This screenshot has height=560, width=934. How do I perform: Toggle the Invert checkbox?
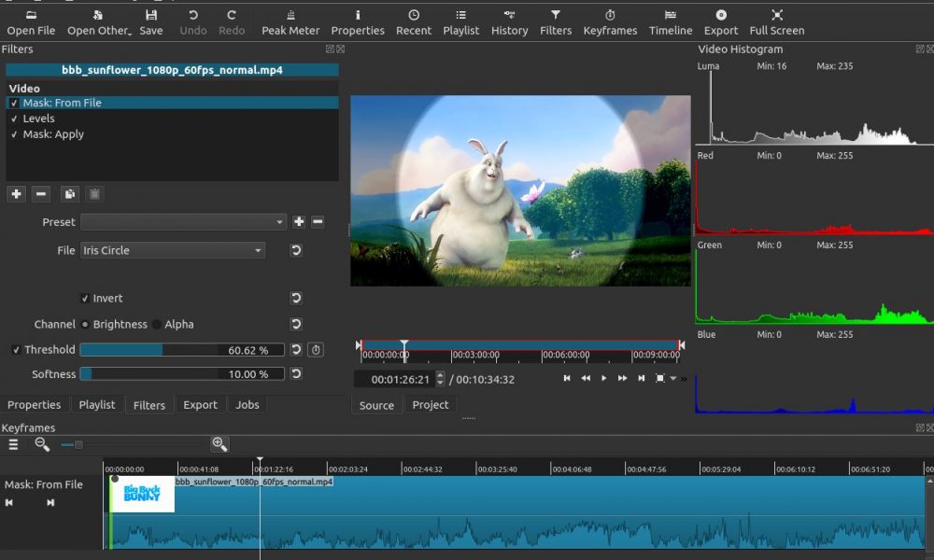(85, 298)
